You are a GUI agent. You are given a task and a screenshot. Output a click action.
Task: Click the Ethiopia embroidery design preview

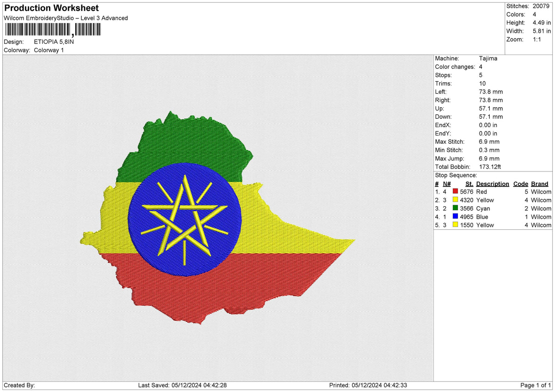pyautogui.click(x=217, y=217)
